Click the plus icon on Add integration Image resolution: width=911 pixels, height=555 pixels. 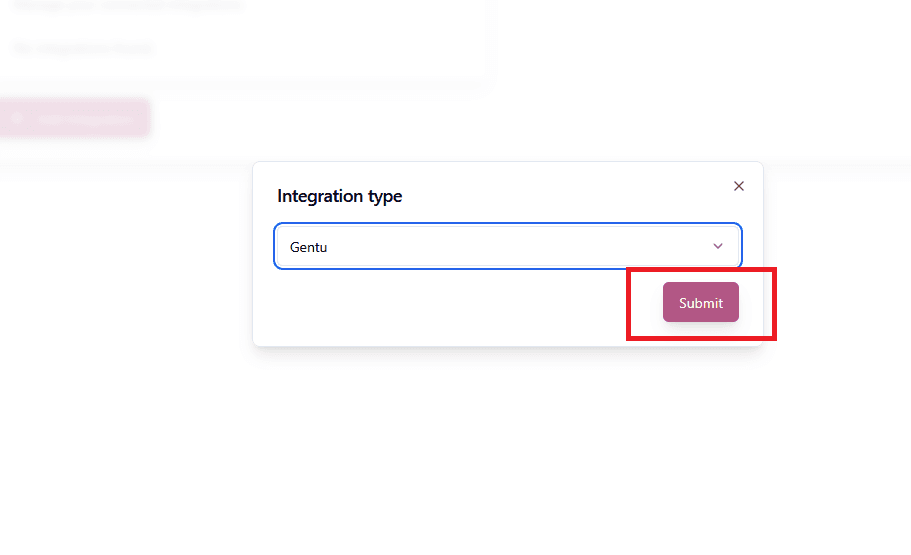click(17, 119)
